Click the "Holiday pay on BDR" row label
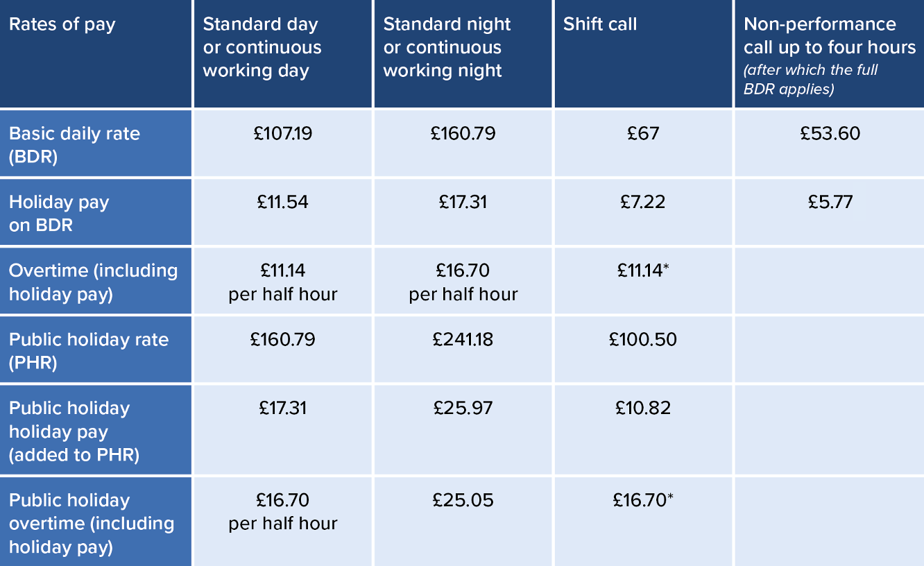 (96, 212)
